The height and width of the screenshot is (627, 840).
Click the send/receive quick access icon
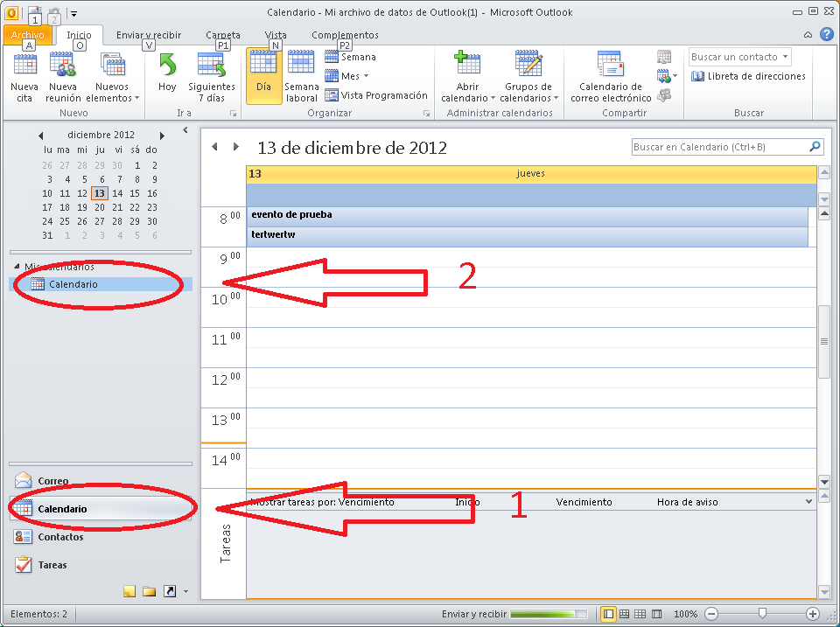tap(34, 12)
